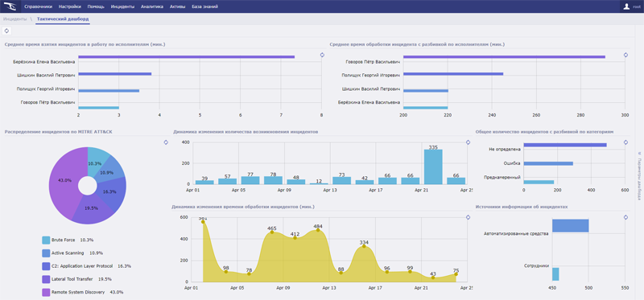The width and height of the screenshot is (644, 300).
Task: Open the Инциденты menu
Action: [x=122, y=6]
